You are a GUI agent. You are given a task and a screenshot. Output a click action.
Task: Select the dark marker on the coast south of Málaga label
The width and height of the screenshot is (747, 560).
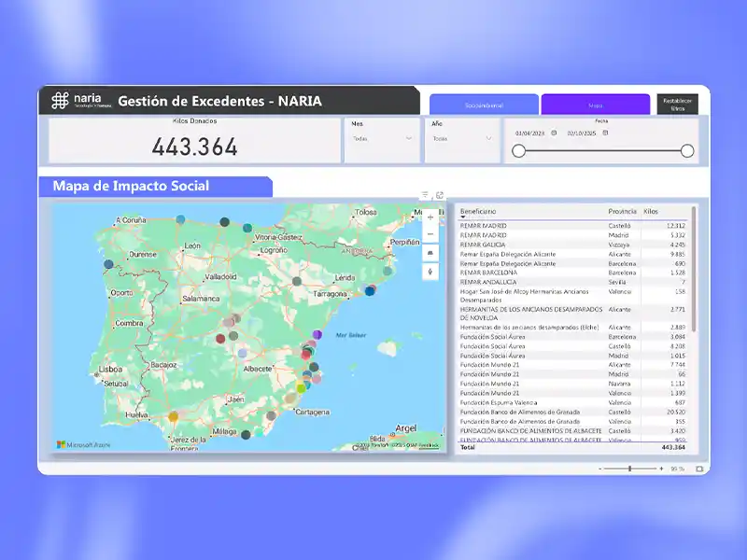(246, 434)
